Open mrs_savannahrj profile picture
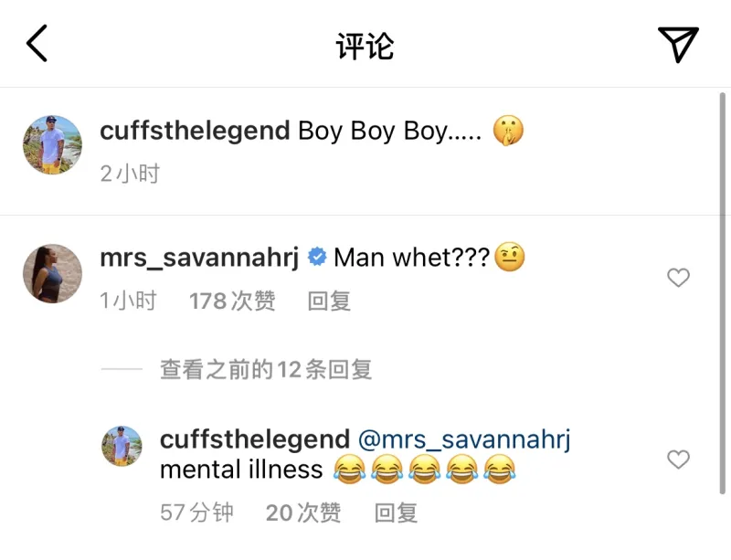 tap(53, 274)
